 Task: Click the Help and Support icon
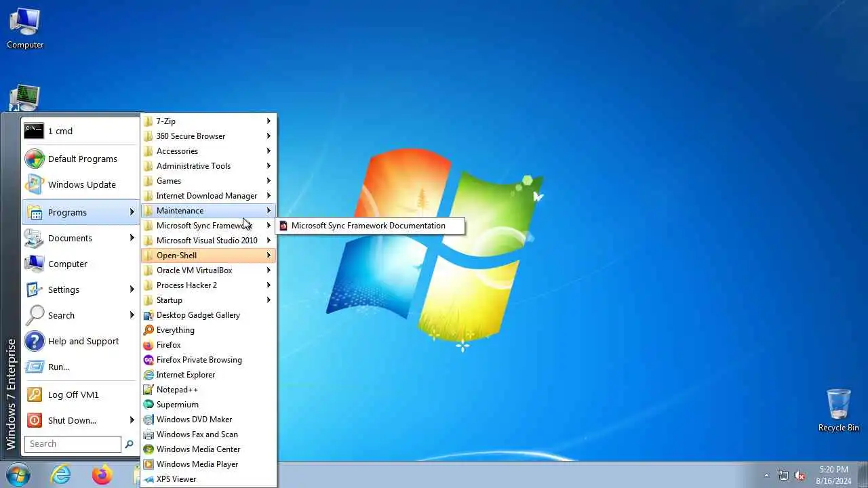point(34,341)
